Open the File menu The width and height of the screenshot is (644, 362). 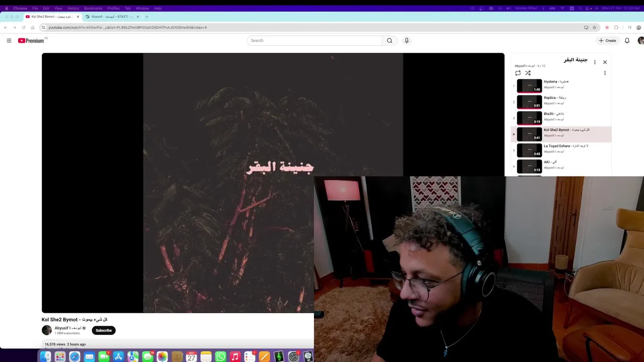(35, 8)
